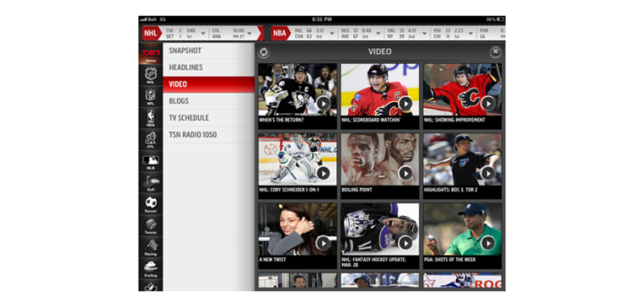
Task: Open the Curling section icon
Action: pos(151,269)
